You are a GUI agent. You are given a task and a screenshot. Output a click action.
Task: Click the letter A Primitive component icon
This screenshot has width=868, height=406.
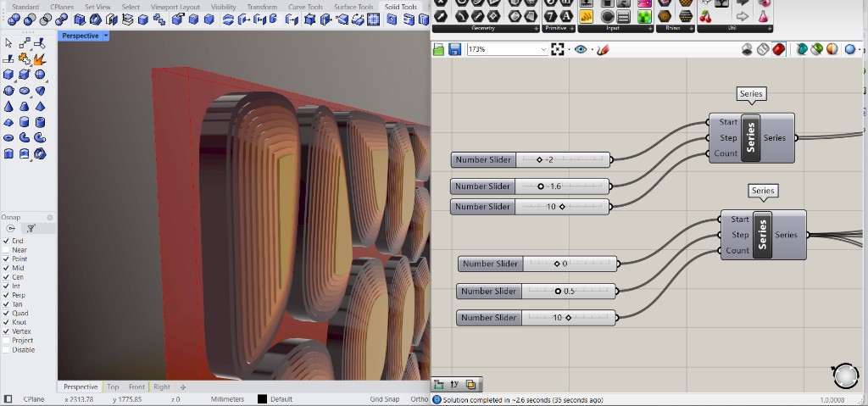(566, 16)
